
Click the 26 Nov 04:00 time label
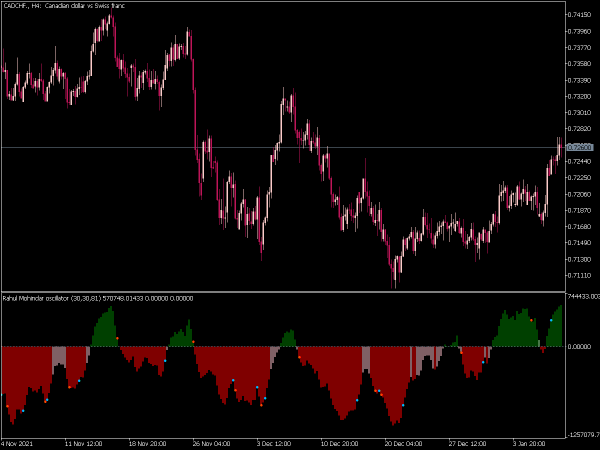tap(212, 444)
